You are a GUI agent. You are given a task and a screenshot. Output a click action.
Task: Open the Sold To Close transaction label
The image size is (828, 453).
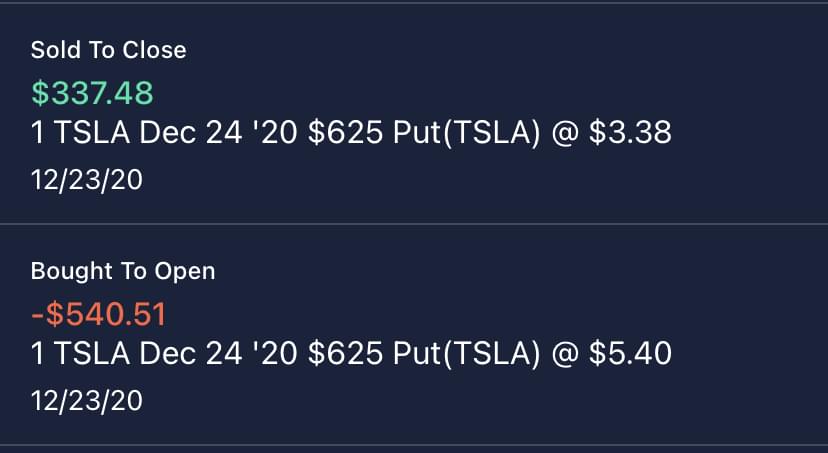pyautogui.click(x=108, y=50)
